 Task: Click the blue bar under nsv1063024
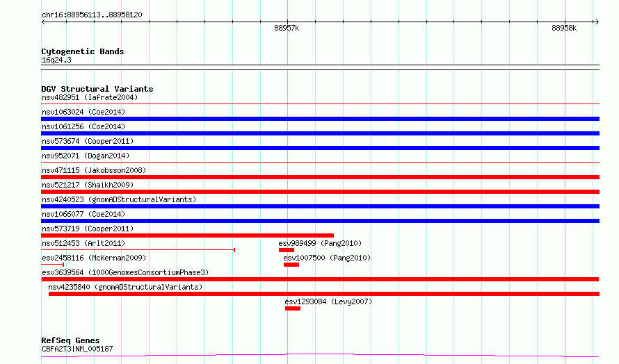320,119
